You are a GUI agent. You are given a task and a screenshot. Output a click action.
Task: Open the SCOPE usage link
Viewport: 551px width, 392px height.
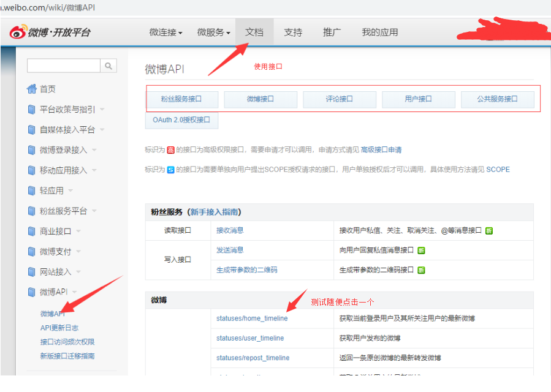[x=498, y=170]
